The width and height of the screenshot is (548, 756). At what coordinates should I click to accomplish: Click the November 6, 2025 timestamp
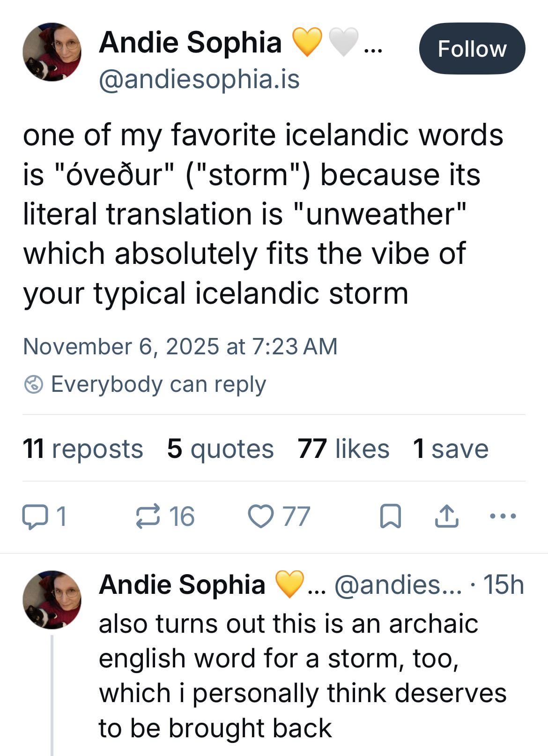tap(180, 347)
